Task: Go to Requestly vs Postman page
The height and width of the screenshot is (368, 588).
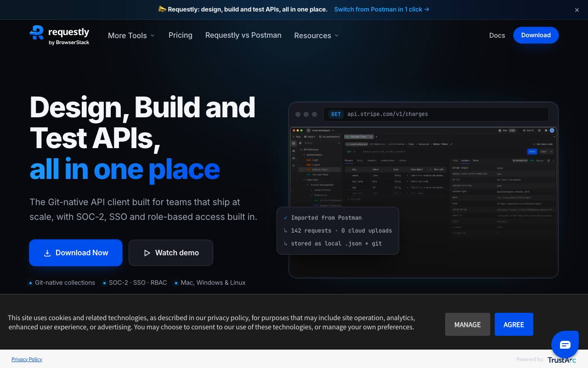Action: (x=243, y=35)
